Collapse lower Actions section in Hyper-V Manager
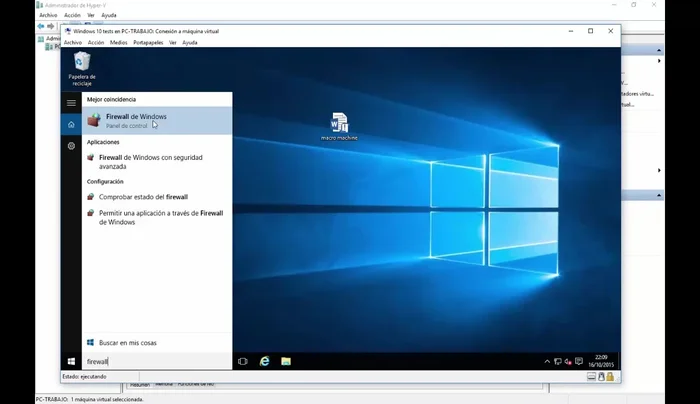The width and height of the screenshot is (700, 404). coord(659,196)
